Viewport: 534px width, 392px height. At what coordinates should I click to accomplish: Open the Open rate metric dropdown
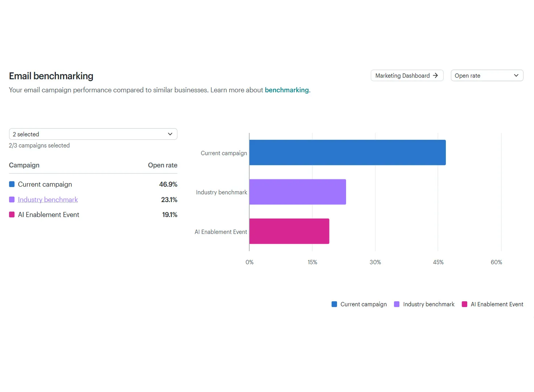(487, 75)
